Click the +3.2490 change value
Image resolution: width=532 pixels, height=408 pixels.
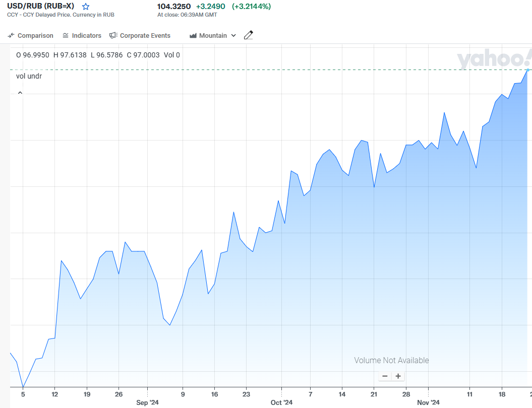(210, 7)
